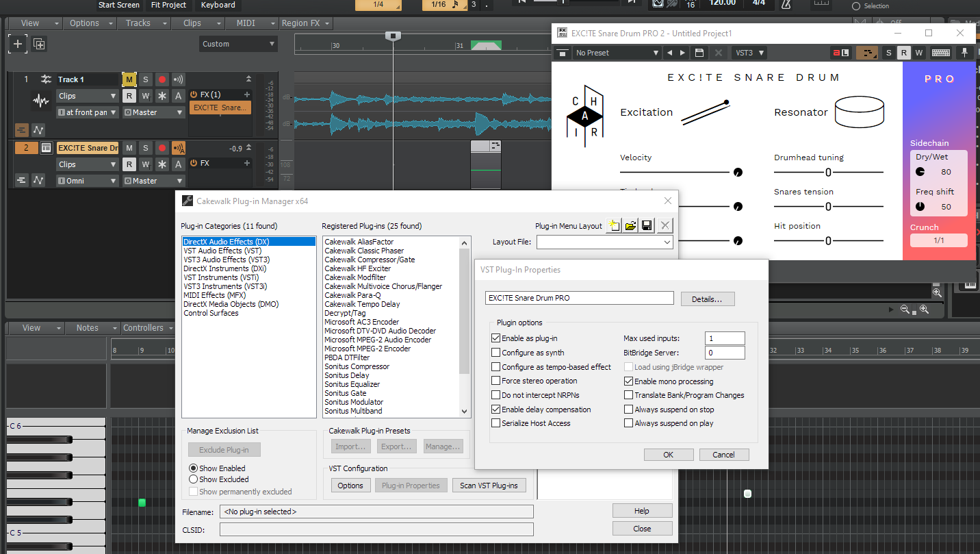Click the keyboard icon in plugin window

tap(941, 53)
